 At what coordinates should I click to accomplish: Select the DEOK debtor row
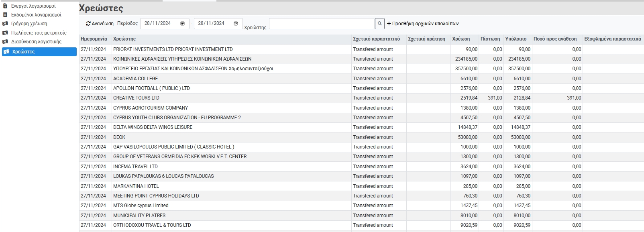(361, 137)
